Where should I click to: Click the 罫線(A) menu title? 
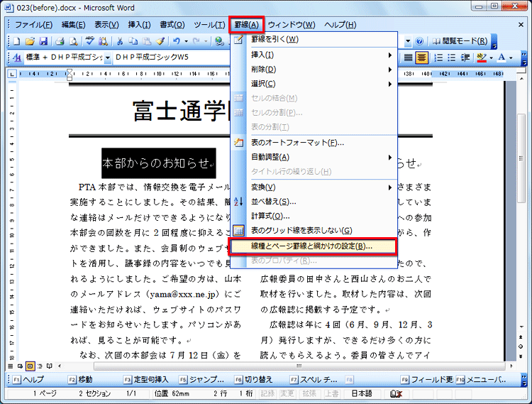[247, 25]
